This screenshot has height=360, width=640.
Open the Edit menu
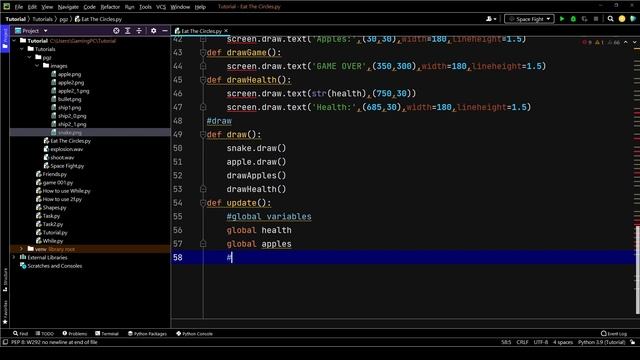[x=32, y=7]
